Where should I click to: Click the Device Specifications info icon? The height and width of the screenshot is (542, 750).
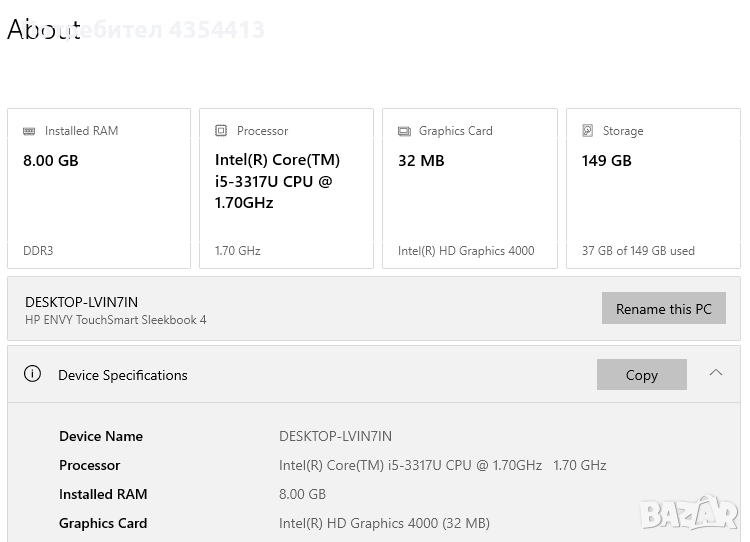[x=32, y=374]
